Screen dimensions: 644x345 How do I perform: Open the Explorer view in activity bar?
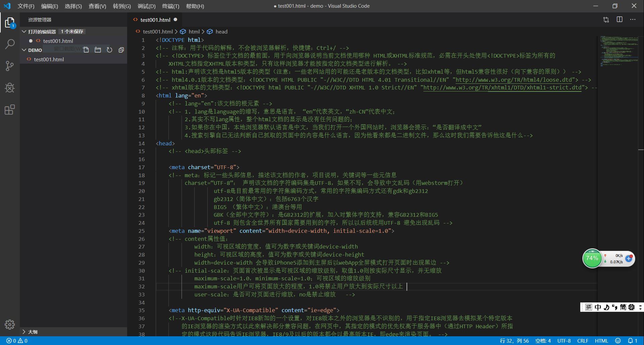click(10, 22)
